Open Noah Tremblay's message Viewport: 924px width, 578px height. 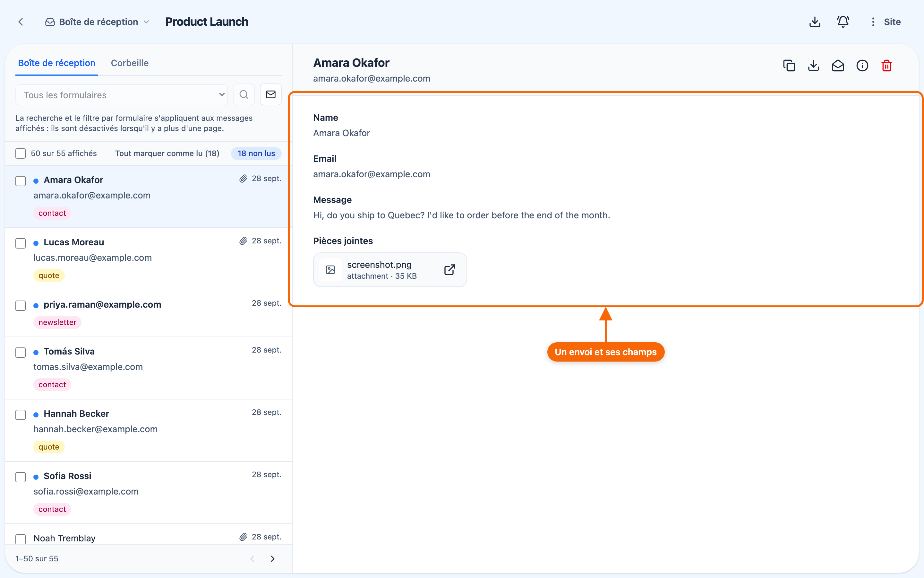[x=149, y=534]
